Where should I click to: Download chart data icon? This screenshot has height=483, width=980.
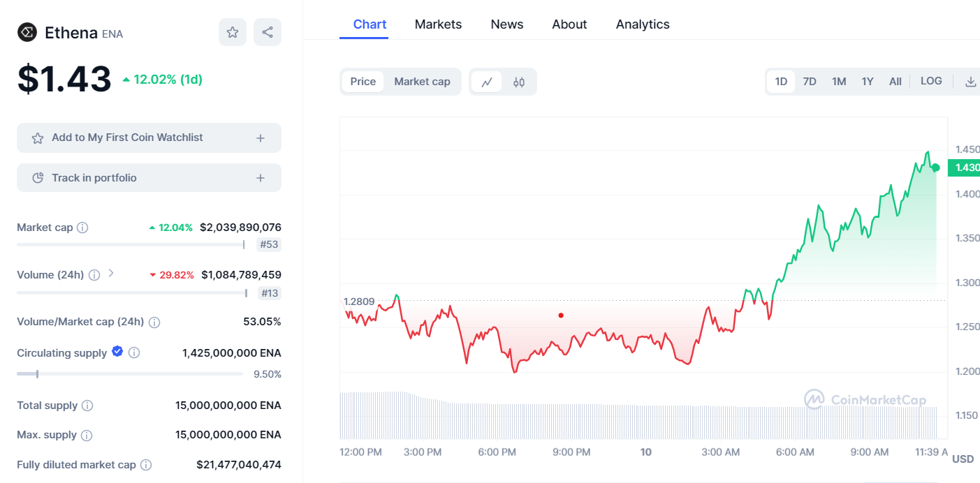click(970, 82)
